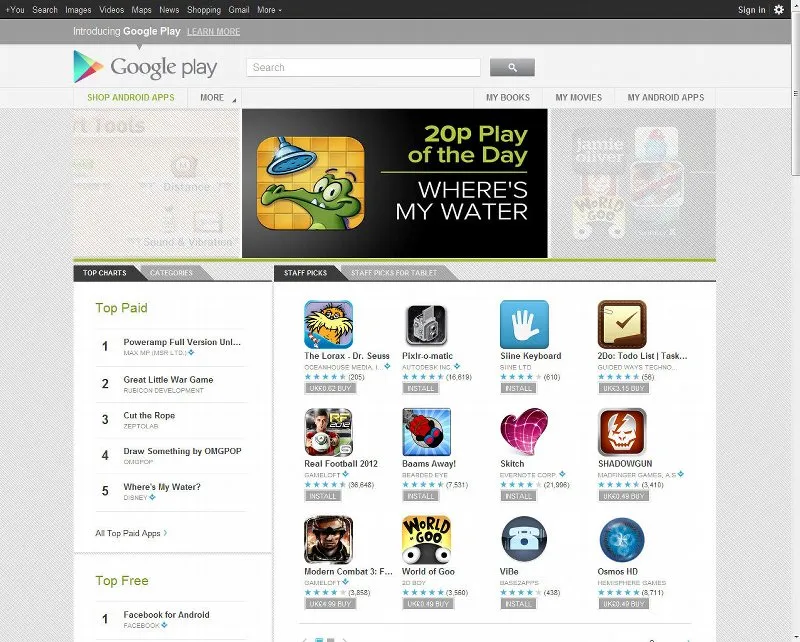Viewport: 800px width, 642px height.
Task: Open the settings gear icon
Action: (x=779, y=10)
